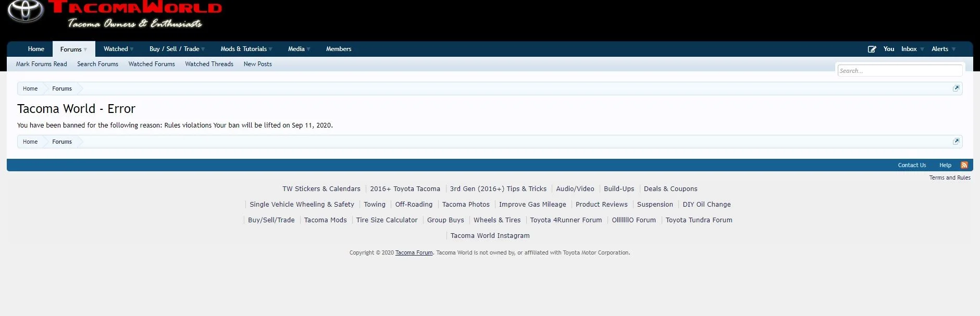The height and width of the screenshot is (316, 980).
Task: Open the Contact Us footer link
Action: [x=912, y=165]
